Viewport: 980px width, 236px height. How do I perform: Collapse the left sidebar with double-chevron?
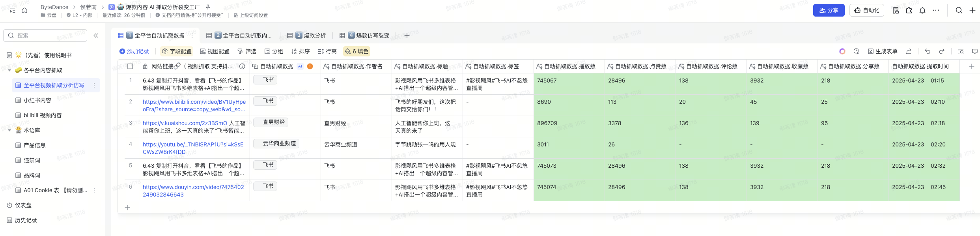click(x=96, y=36)
